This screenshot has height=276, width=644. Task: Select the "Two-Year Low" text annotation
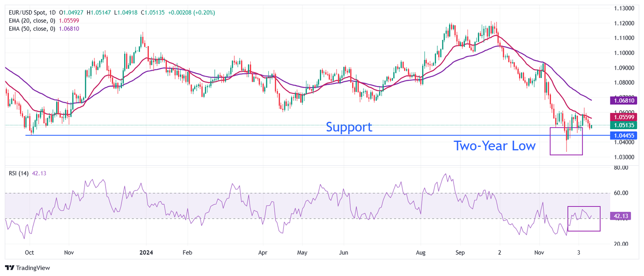(494, 146)
